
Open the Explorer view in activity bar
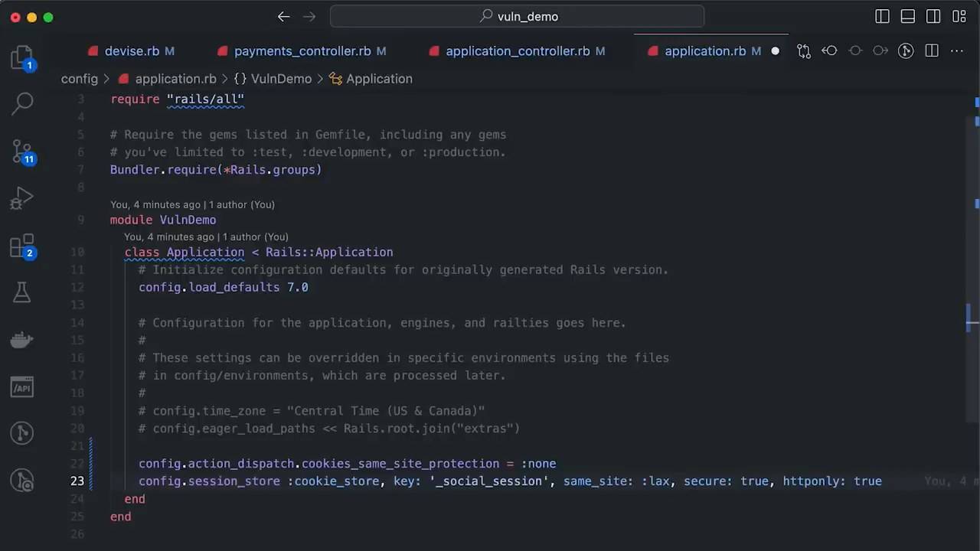click(x=22, y=58)
